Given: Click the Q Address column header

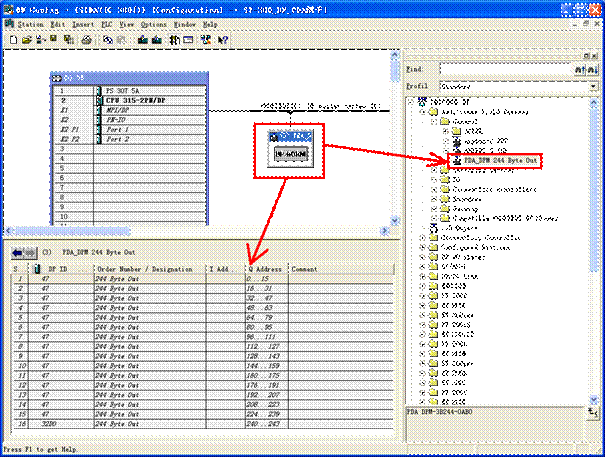Looking at the screenshot, I should click(x=266, y=269).
